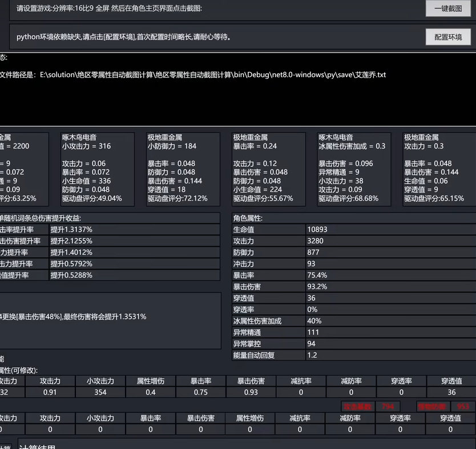Edit the 属性增伤 field showing 0.4

pyautogui.click(x=151, y=392)
